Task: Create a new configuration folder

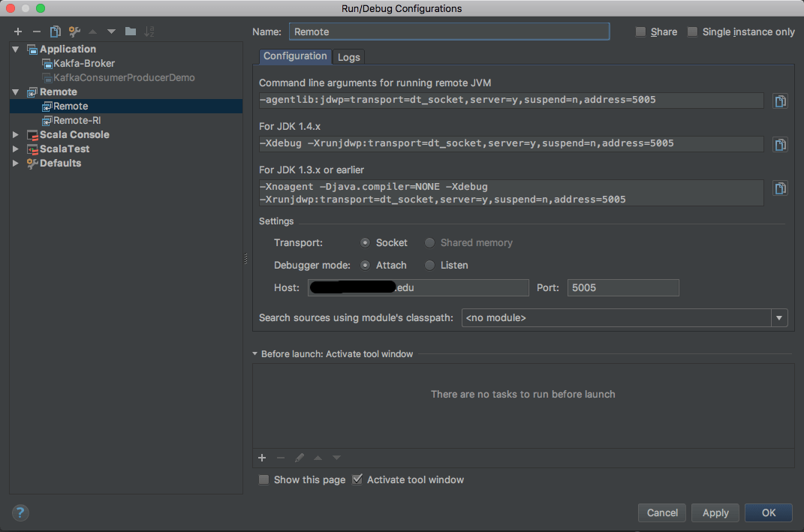Action: [x=129, y=32]
